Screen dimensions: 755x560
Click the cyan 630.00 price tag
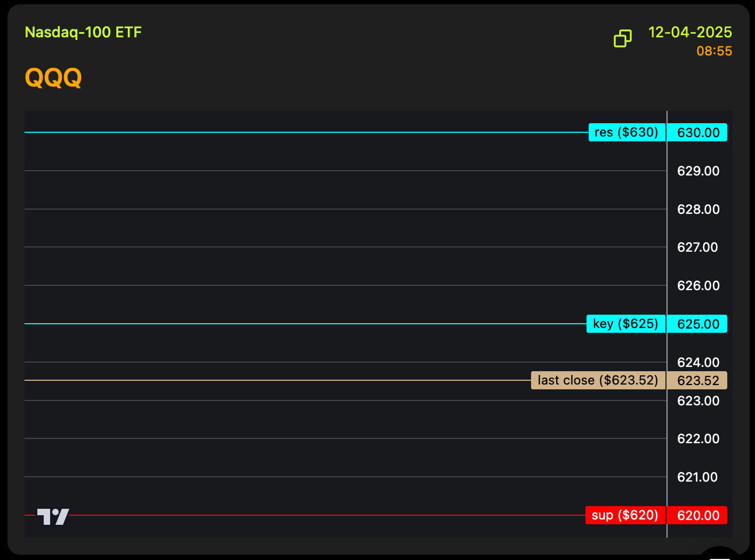point(698,133)
